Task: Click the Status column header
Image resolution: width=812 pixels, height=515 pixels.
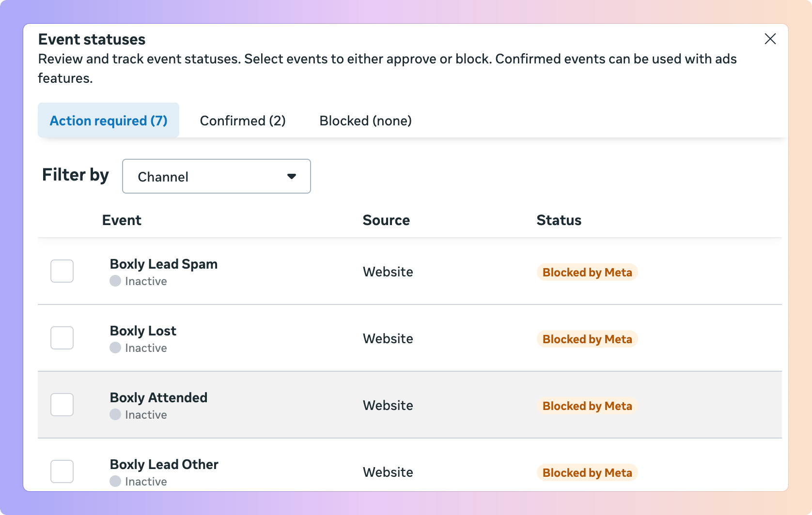Action: point(559,220)
